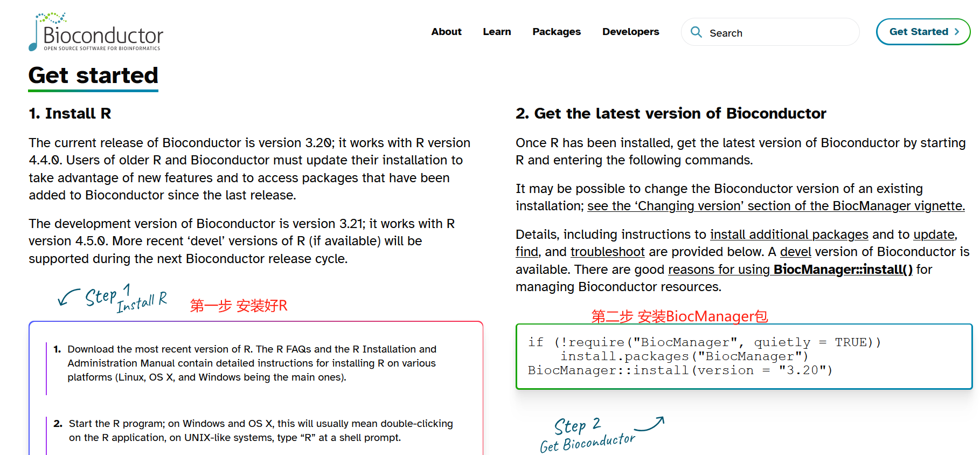Click the Get Started button
Screen dimensions: 980x455
click(923, 32)
